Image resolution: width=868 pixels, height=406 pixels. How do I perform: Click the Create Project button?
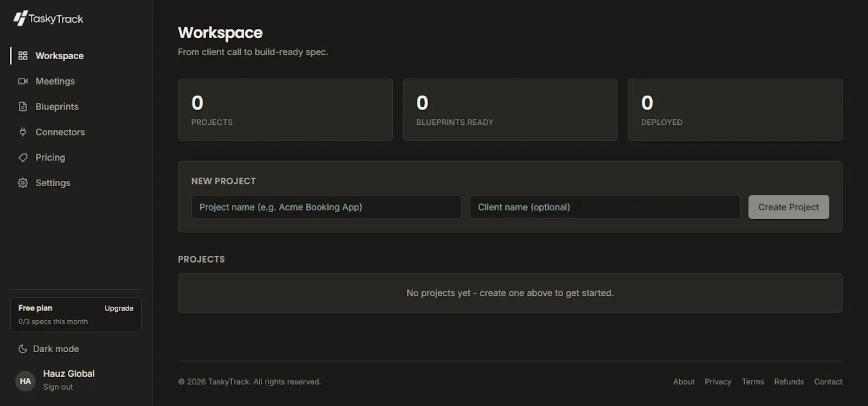tap(789, 207)
